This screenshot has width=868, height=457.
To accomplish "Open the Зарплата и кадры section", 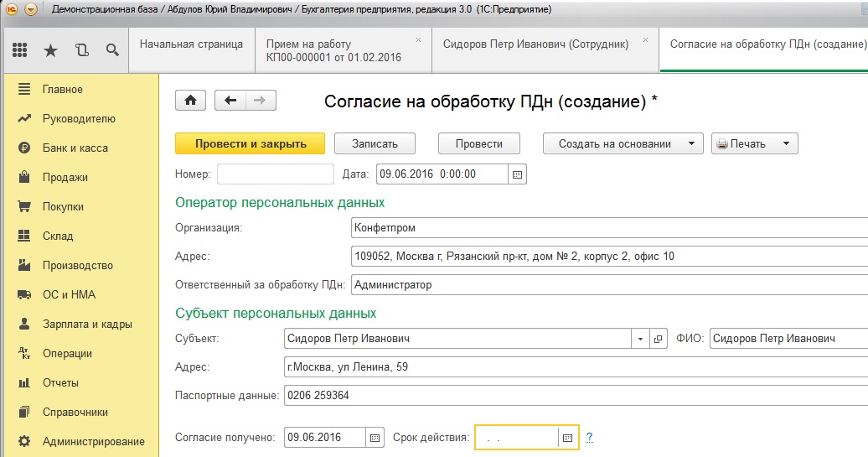I will click(81, 324).
